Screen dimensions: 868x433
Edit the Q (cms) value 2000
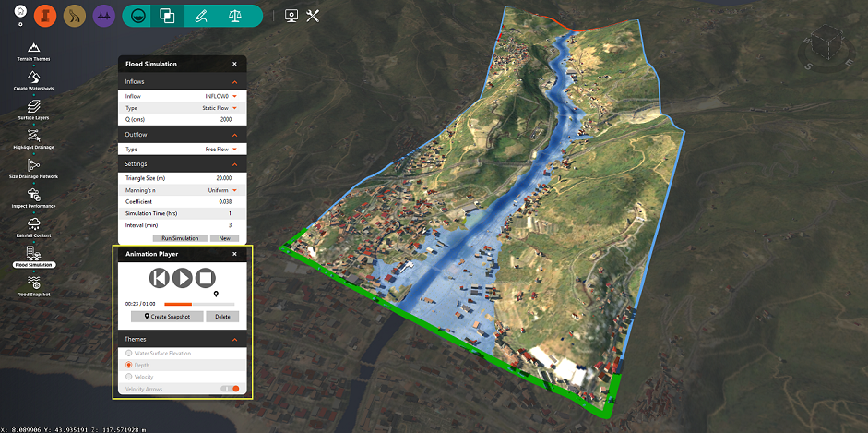tap(224, 120)
